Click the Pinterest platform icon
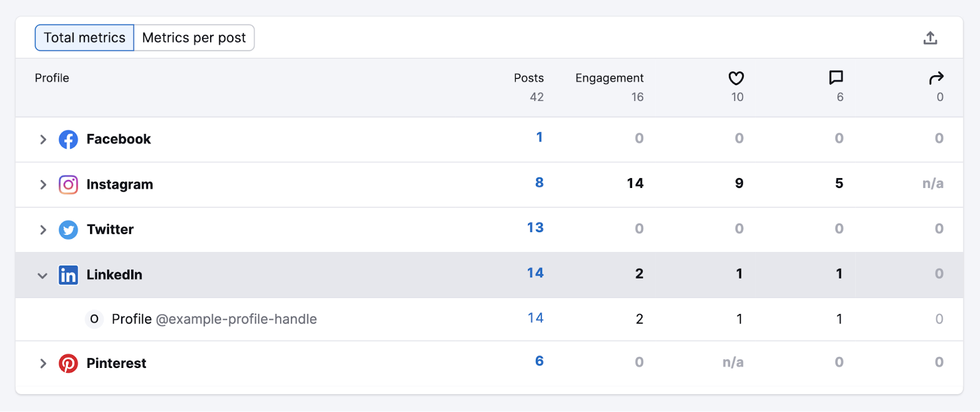980x412 pixels. coord(69,363)
